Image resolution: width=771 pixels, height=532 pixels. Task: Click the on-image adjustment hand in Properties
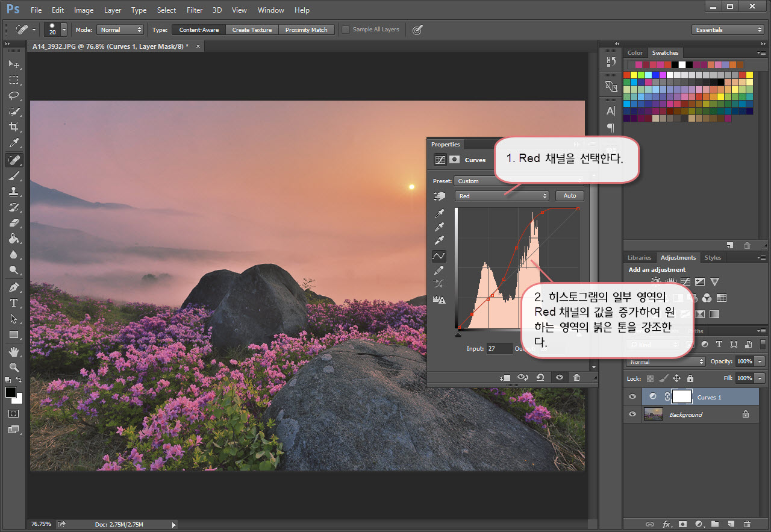point(440,196)
